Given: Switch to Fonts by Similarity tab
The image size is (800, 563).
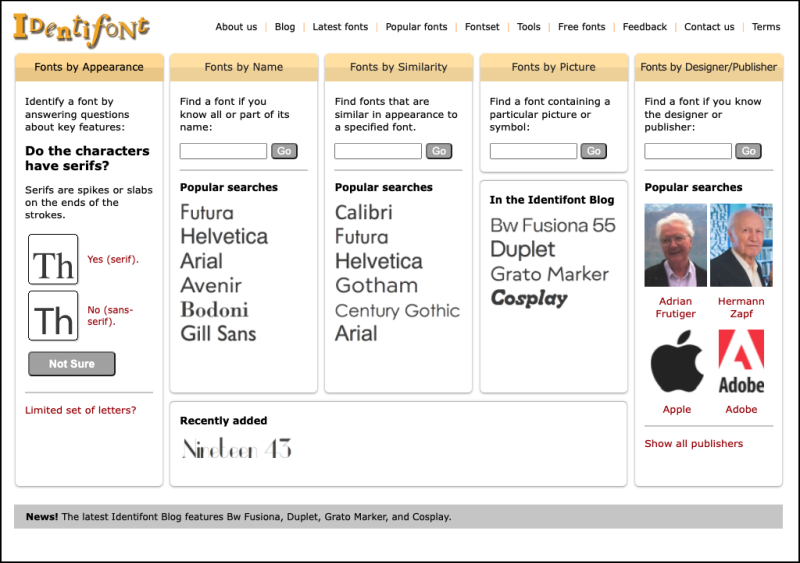Looking at the screenshot, I should tap(398, 67).
